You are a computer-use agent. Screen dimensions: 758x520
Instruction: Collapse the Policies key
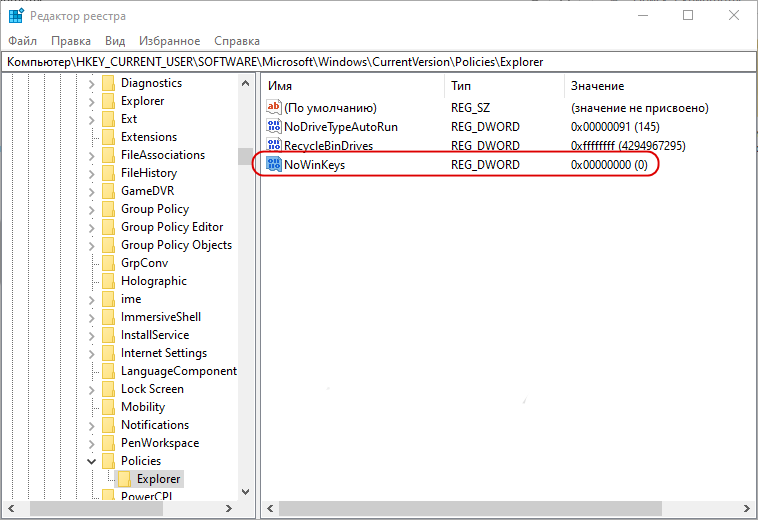(x=91, y=461)
